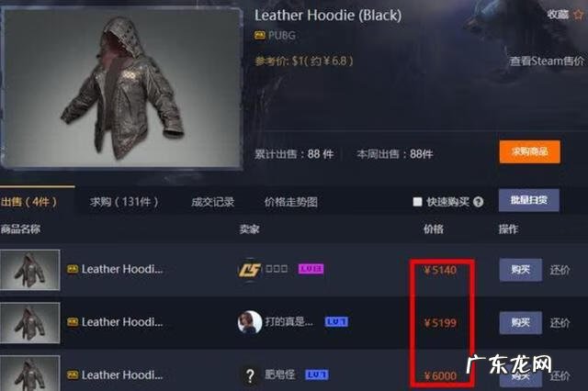Click the second seller's portrait avatar
Image resolution: width=588 pixels, height=391 pixels.
pos(250,322)
